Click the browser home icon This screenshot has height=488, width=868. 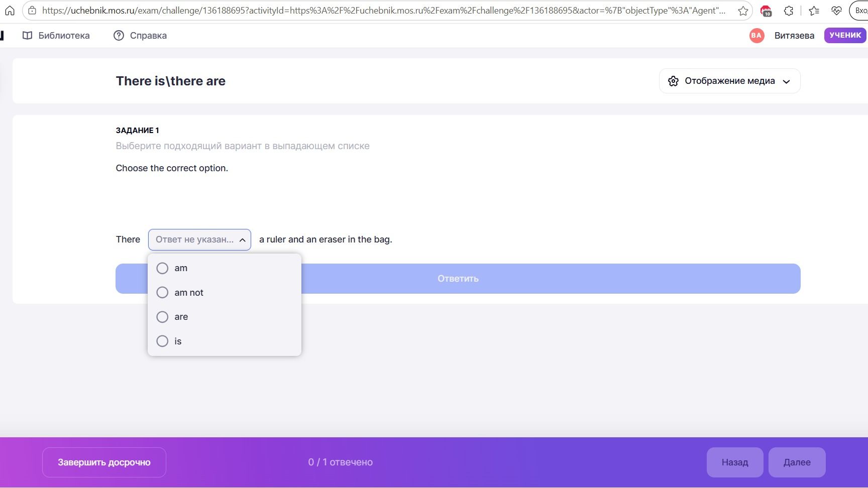[x=10, y=11]
